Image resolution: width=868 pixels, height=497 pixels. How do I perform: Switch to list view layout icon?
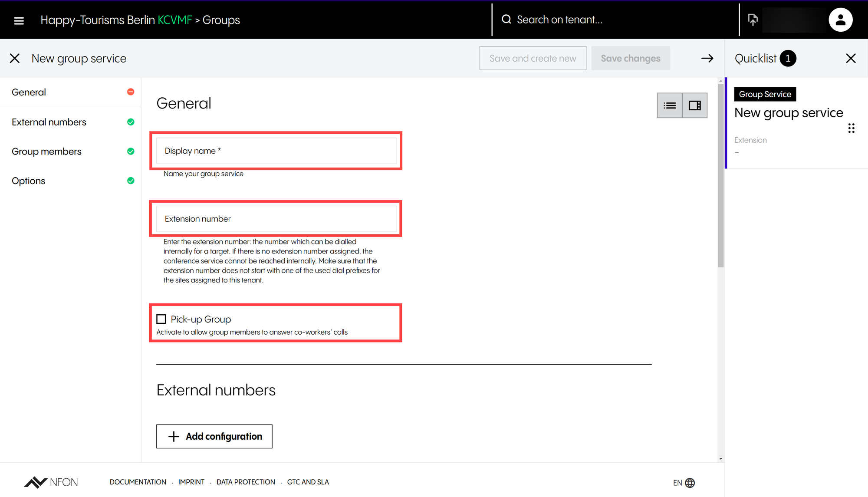[670, 105]
